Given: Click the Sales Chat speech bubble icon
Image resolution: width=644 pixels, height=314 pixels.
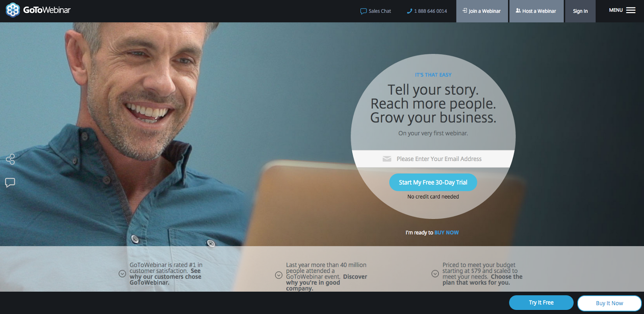Looking at the screenshot, I should [363, 11].
